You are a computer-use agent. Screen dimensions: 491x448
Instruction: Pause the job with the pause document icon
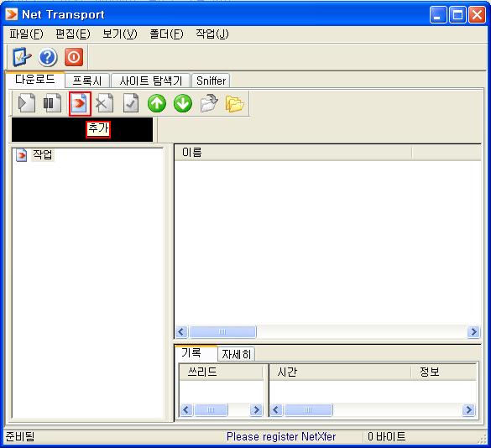click(52, 103)
